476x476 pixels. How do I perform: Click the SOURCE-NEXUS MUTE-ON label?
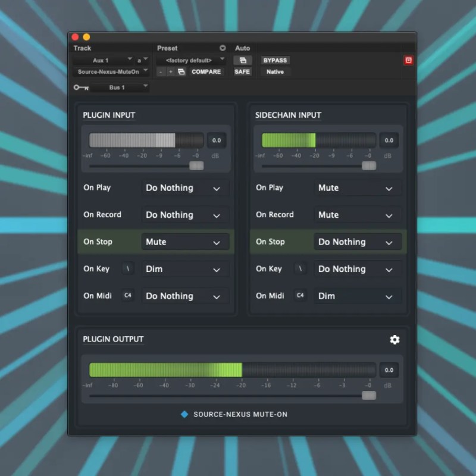point(240,414)
